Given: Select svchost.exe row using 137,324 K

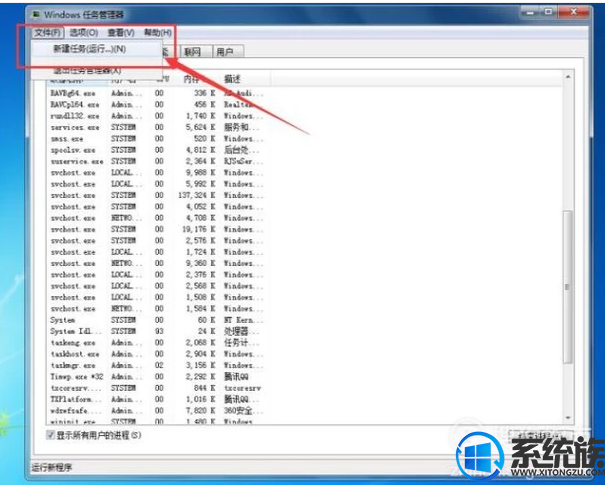Looking at the screenshot, I should [157, 195].
